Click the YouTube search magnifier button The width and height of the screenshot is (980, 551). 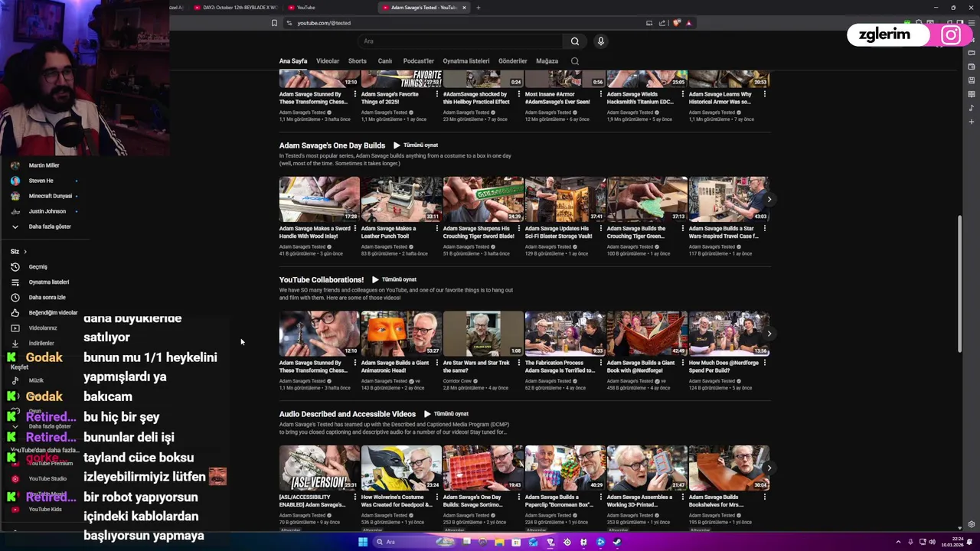click(x=575, y=41)
